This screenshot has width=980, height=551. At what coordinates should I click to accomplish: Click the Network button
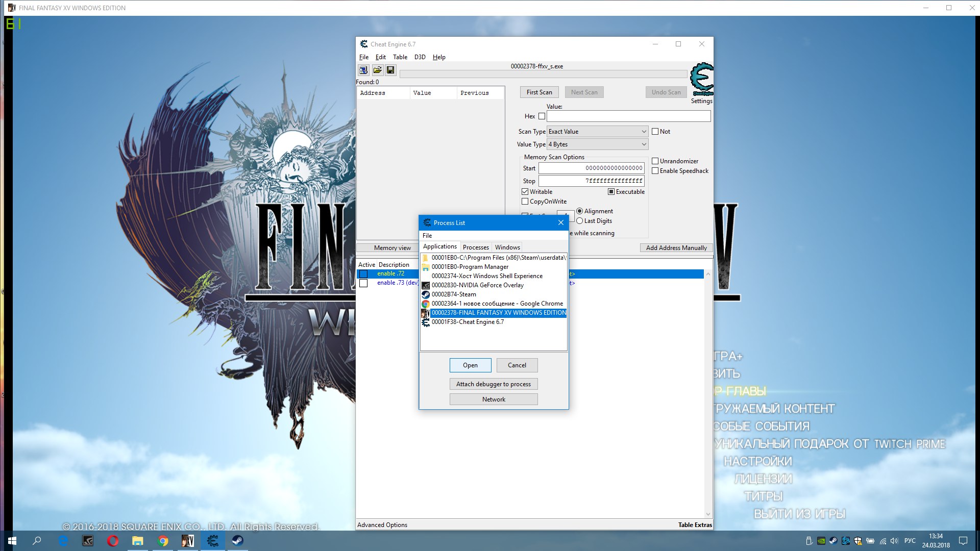[x=494, y=399]
